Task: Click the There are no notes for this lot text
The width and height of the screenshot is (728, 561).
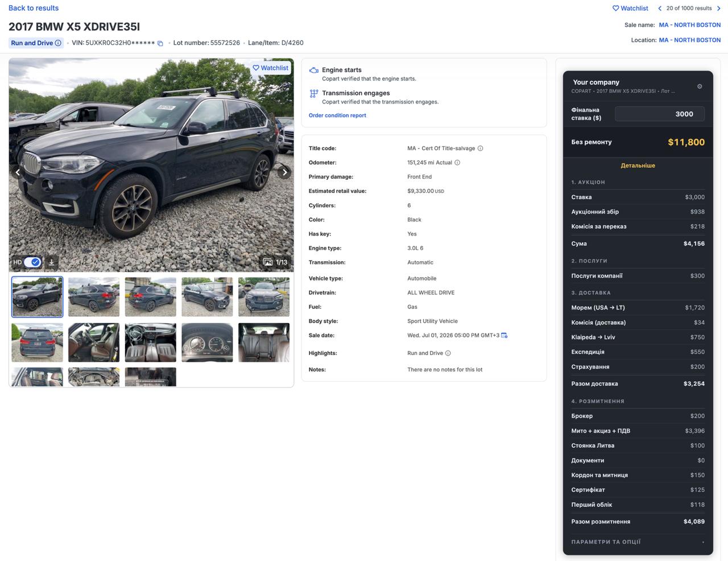Action: [445, 370]
